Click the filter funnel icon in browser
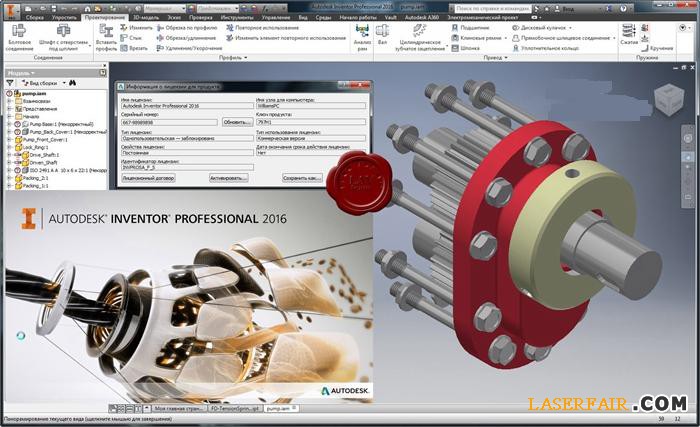Image resolution: width=700 pixels, height=427 pixels. point(10,82)
